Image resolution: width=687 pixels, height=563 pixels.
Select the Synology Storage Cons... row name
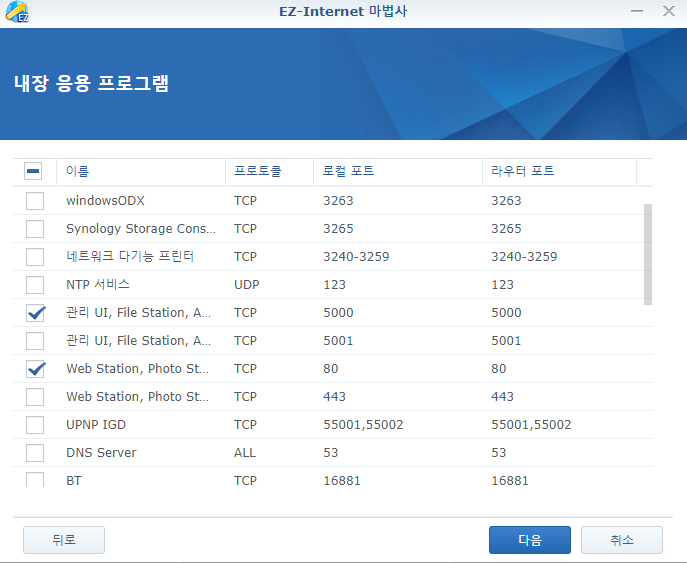141,229
